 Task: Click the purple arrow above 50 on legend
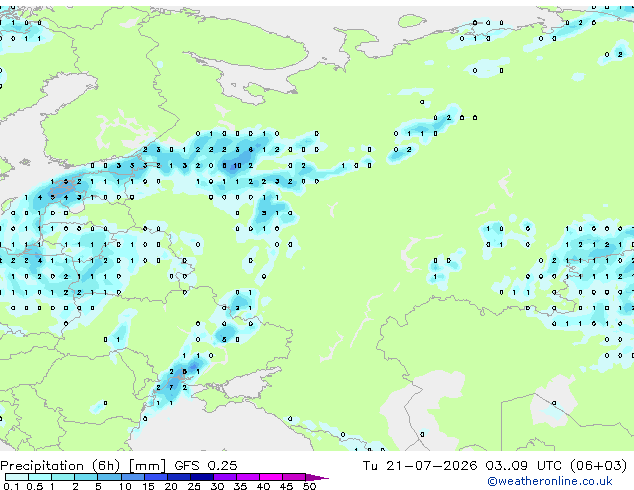(x=317, y=477)
